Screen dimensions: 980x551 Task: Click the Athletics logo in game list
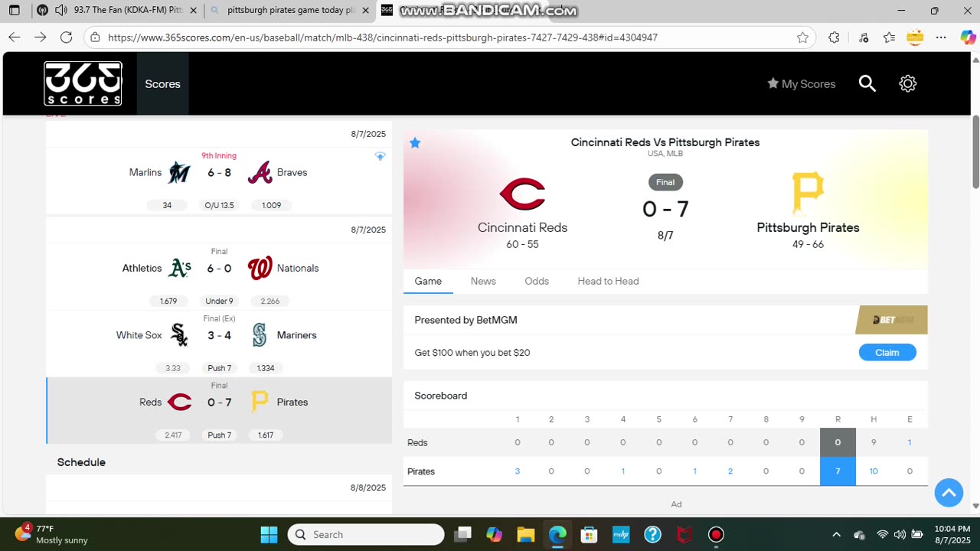click(x=179, y=268)
